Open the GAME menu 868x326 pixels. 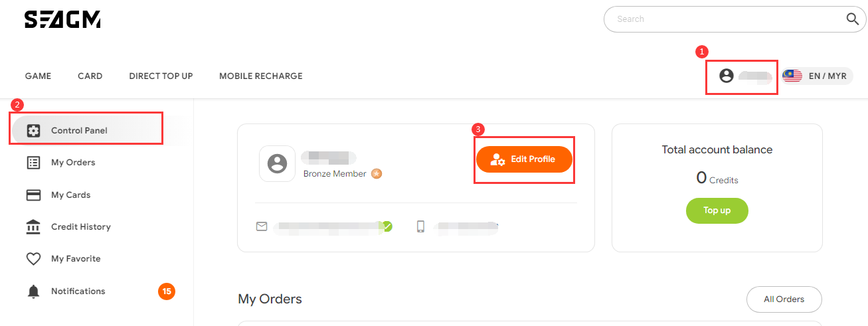pyautogui.click(x=38, y=76)
